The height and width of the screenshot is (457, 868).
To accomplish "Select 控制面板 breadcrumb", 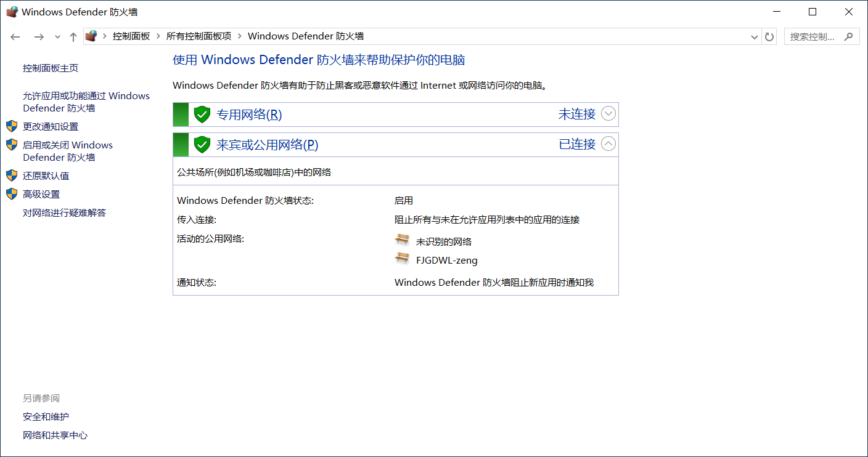I will (x=131, y=36).
